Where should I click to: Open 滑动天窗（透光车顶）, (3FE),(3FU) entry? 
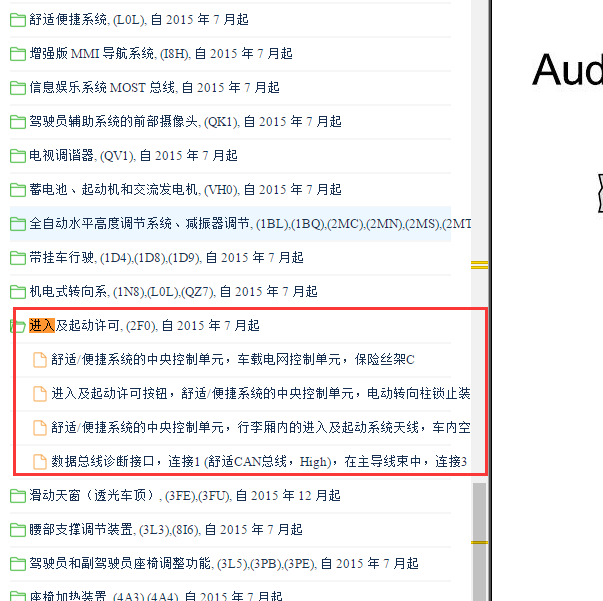(x=185, y=495)
